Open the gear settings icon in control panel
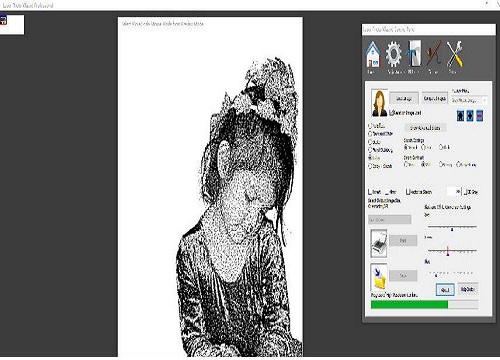The image size is (500, 360). click(394, 54)
